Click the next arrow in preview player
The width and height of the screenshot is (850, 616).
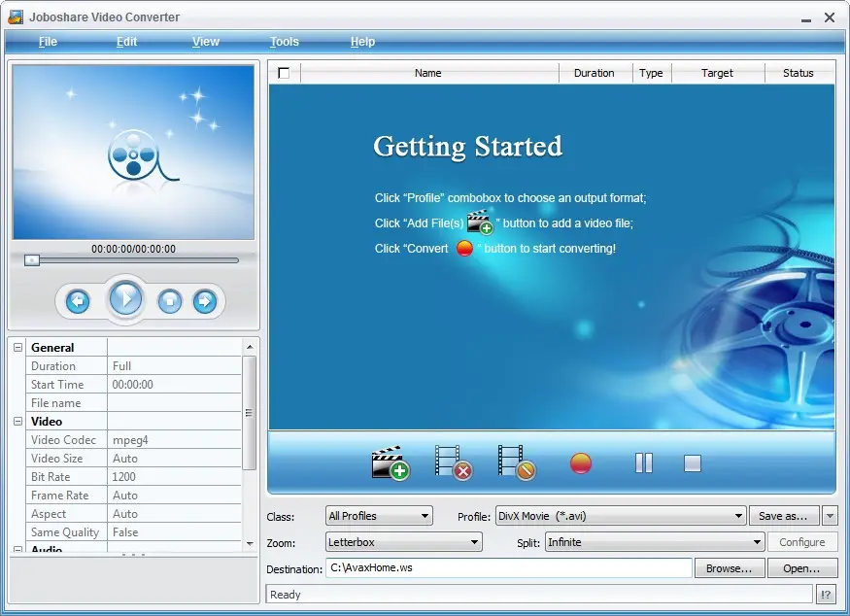click(x=205, y=301)
